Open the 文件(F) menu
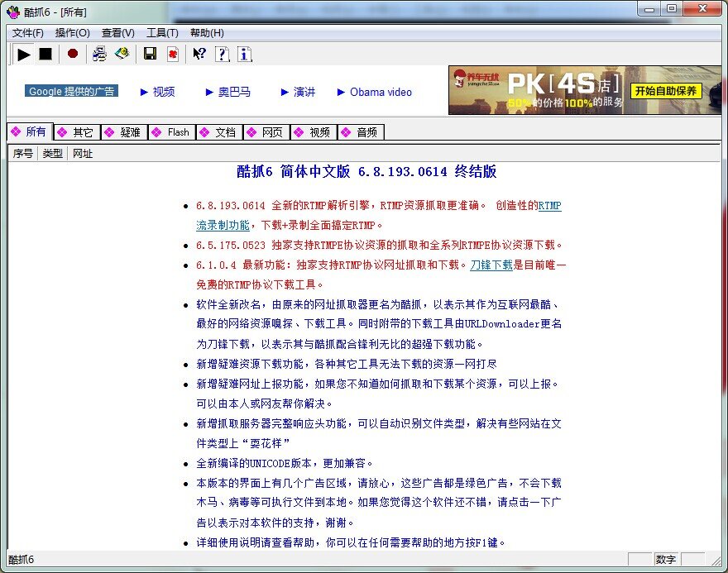Image resolution: width=728 pixels, height=573 pixels. tap(28, 33)
